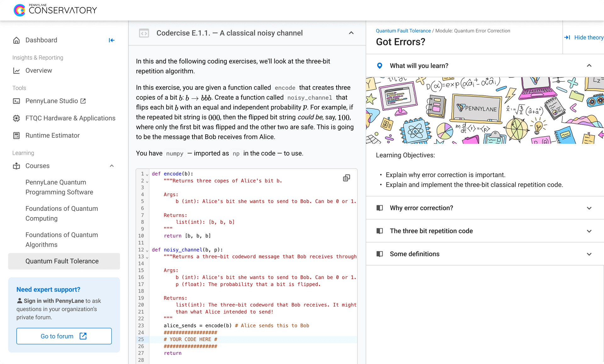Copy the code with the copy icon
The height and width of the screenshot is (364, 604).
(346, 178)
